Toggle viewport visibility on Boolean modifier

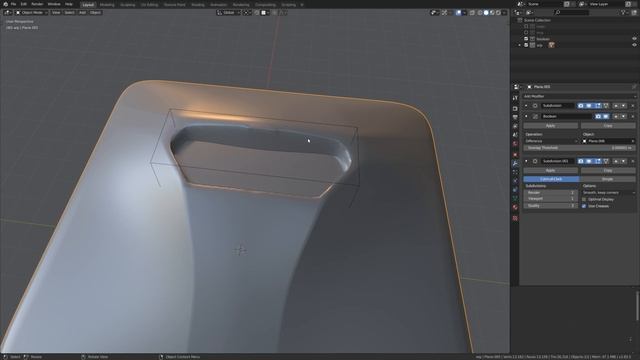[606, 116]
